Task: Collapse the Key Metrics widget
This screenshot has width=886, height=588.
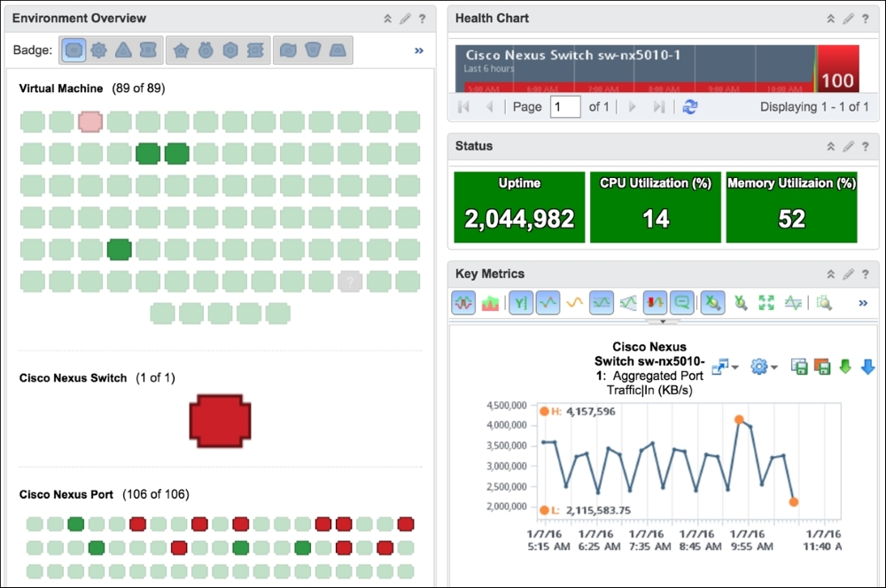Action: 831,274
